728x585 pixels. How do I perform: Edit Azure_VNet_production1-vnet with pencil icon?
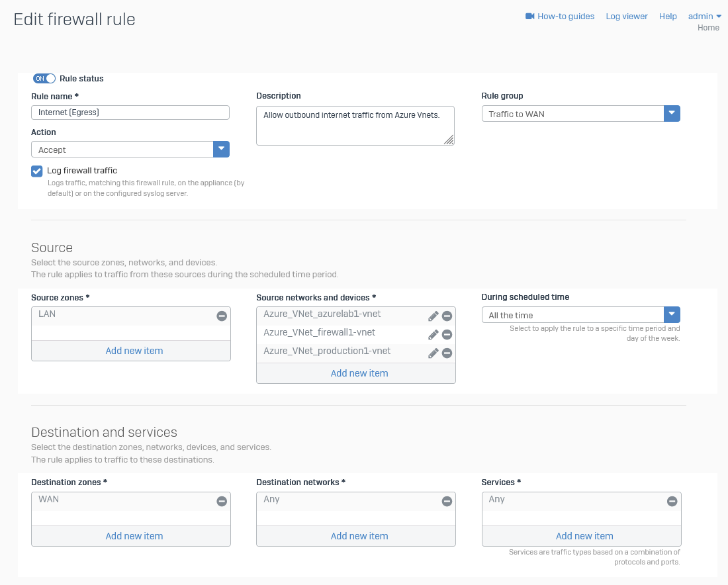pos(433,353)
